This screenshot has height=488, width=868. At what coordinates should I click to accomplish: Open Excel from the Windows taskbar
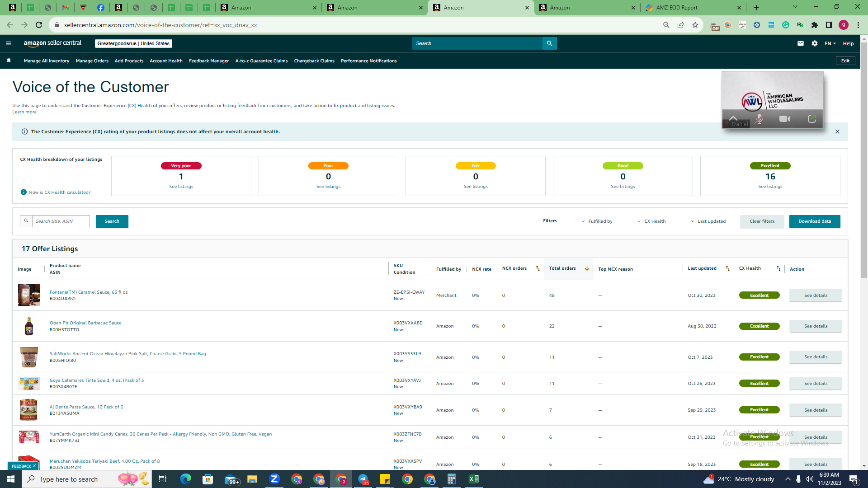point(473,479)
